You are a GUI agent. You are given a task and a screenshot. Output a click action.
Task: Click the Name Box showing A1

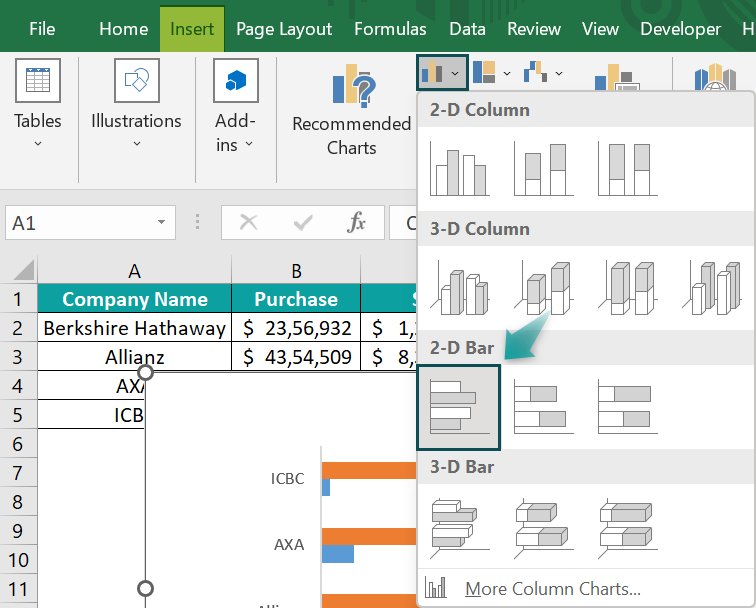[90, 222]
